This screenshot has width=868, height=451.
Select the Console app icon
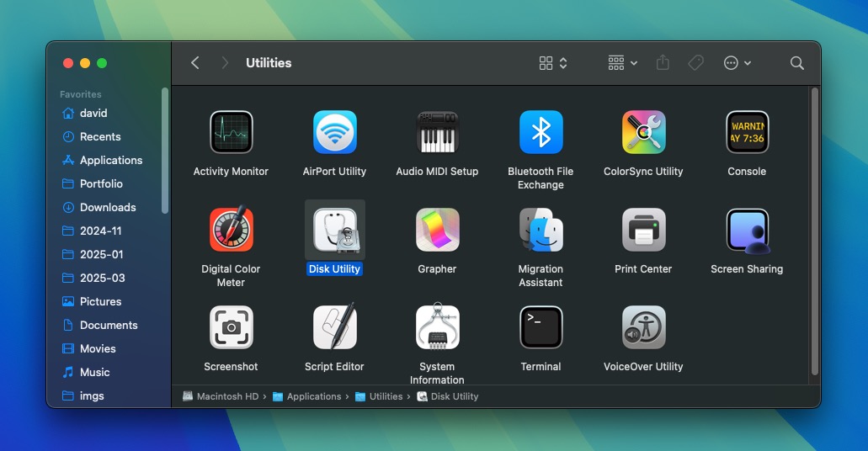tap(747, 132)
